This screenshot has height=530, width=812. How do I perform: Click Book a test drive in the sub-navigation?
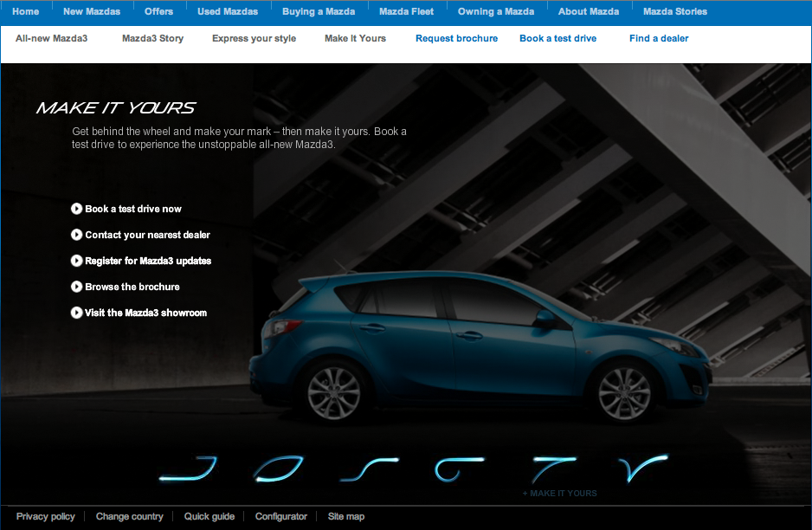pyautogui.click(x=557, y=38)
